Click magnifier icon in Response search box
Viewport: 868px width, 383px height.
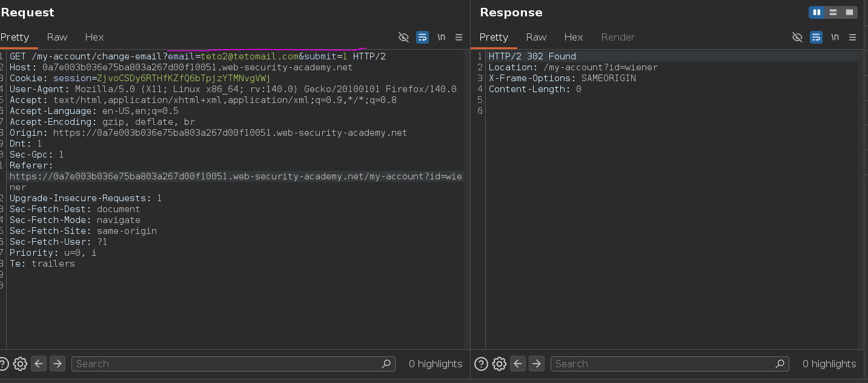780,364
